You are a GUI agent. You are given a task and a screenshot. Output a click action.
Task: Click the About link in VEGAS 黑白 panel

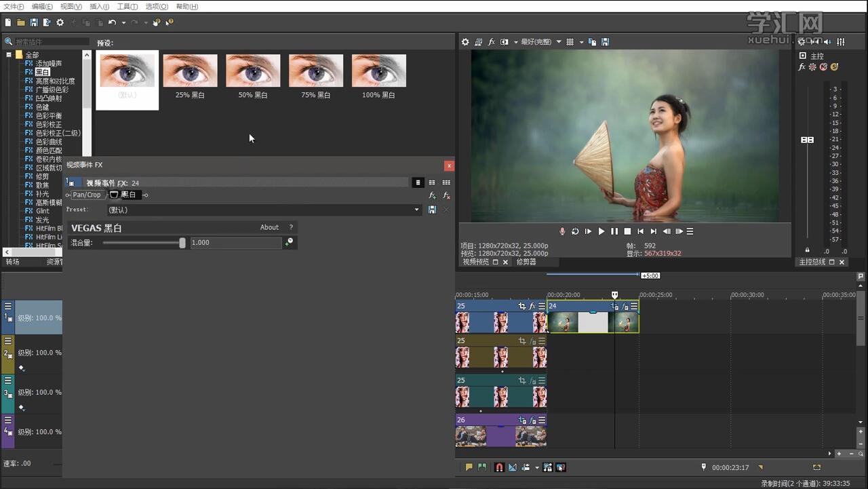click(x=269, y=227)
